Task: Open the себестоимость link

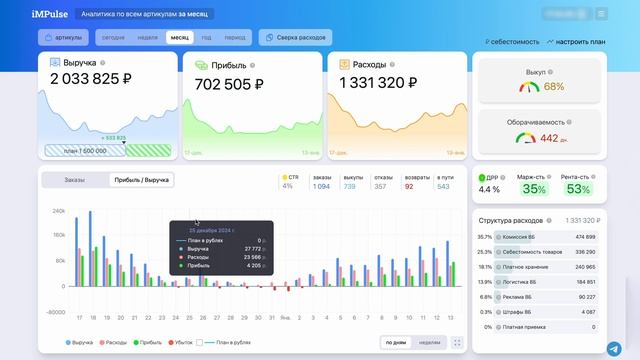Action: pos(512,42)
